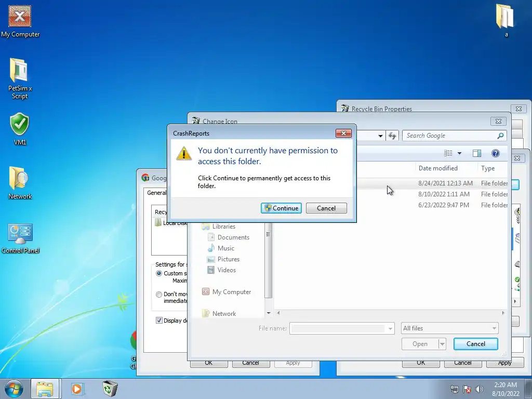Click Cancel in CrashReports dialog
The height and width of the screenshot is (399, 532).
[326, 208]
